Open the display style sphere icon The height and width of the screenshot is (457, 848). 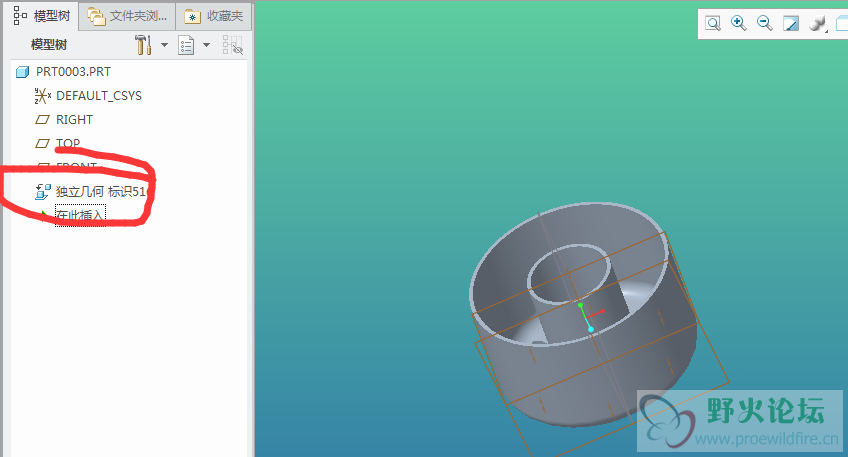click(x=817, y=24)
